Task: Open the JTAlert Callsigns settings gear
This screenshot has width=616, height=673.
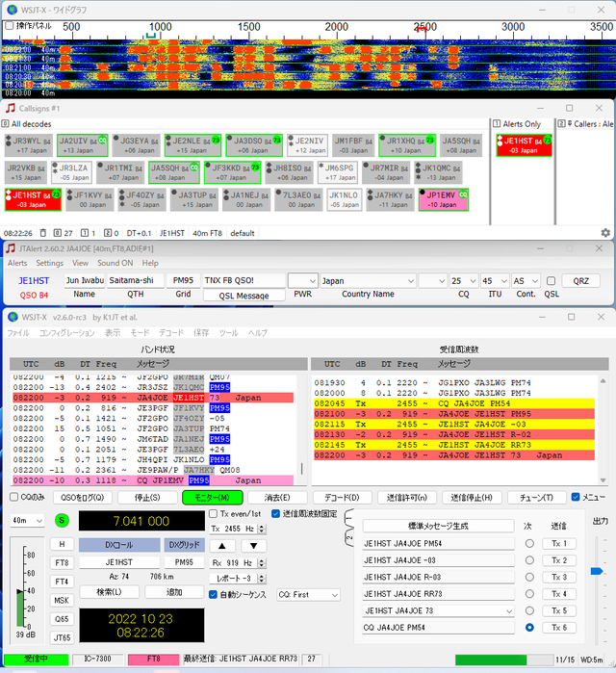Action: coord(605,233)
